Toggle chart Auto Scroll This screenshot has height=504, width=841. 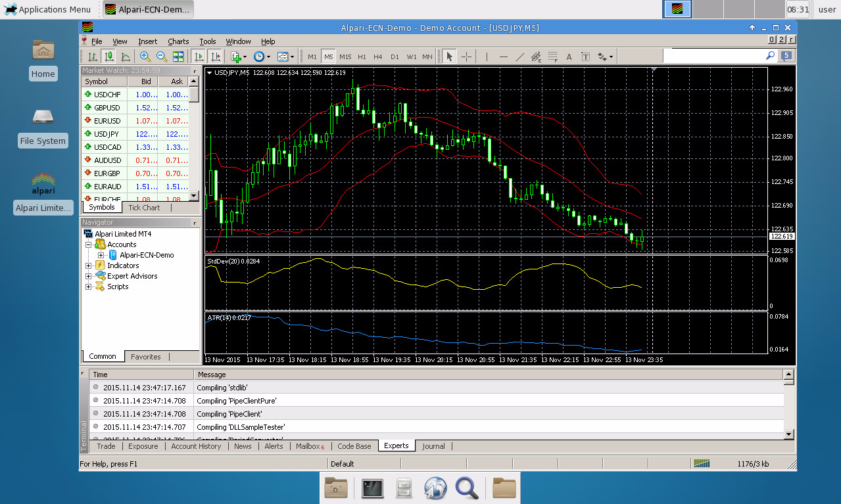tap(199, 57)
